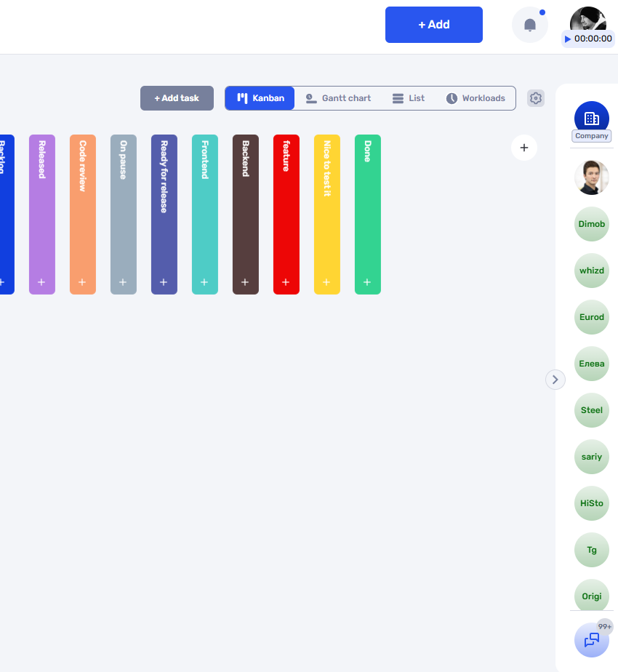Add a task to Nice to test it column
This screenshot has width=618, height=672.
pyautogui.click(x=326, y=282)
